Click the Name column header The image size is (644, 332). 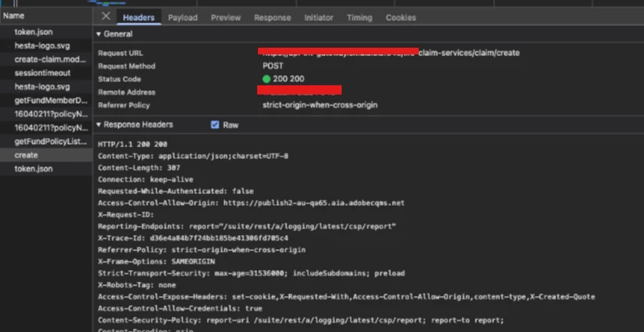coord(46,16)
